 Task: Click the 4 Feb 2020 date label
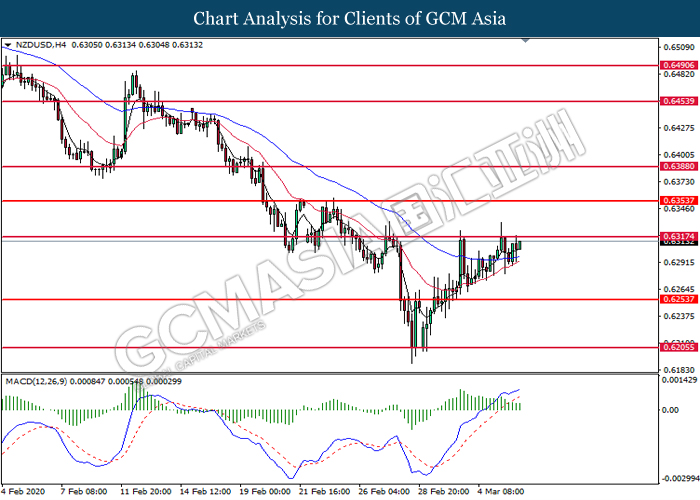23,491
